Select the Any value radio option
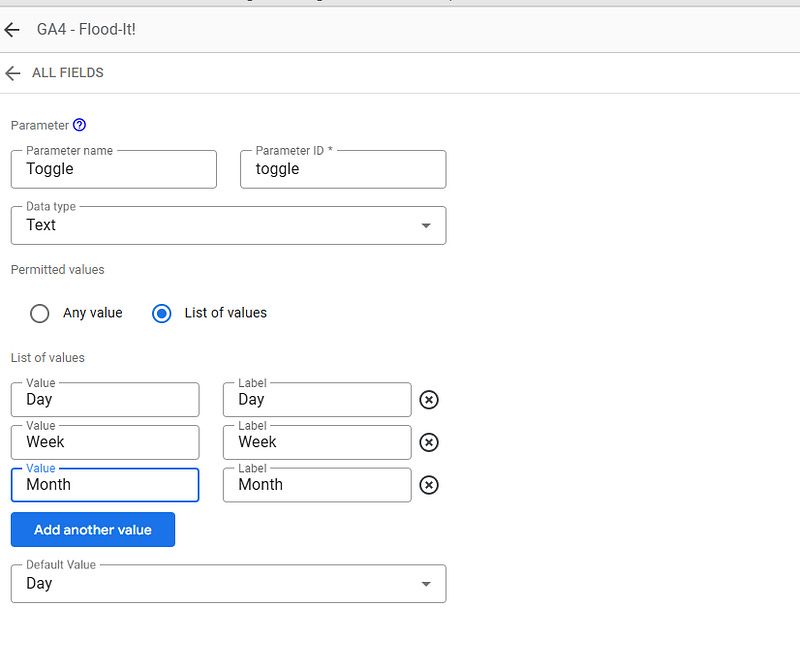The image size is (800, 662). tap(40, 313)
